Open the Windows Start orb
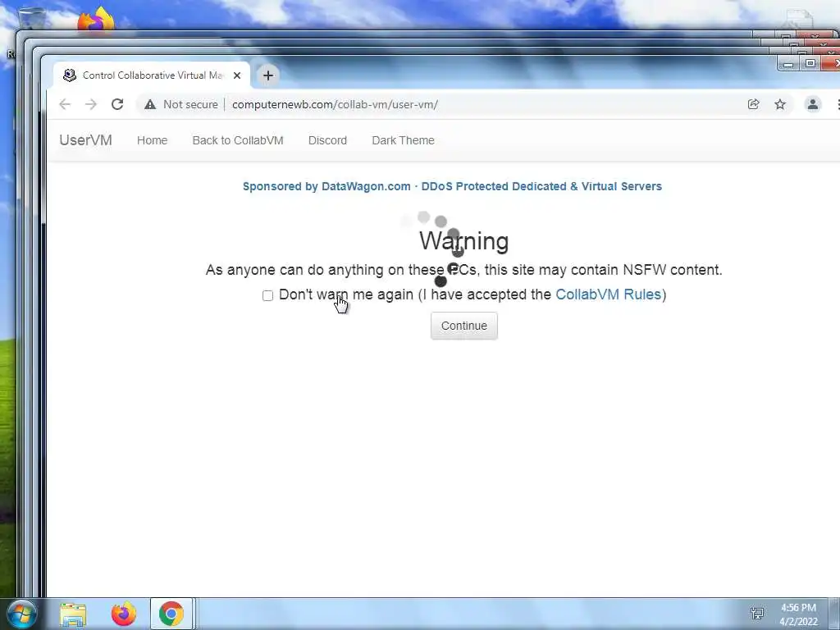The image size is (840, 630). [x=21, y=614]
